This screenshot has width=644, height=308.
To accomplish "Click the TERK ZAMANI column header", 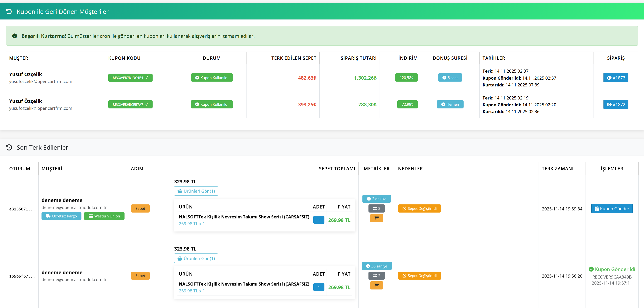I will tap(557, 169).
